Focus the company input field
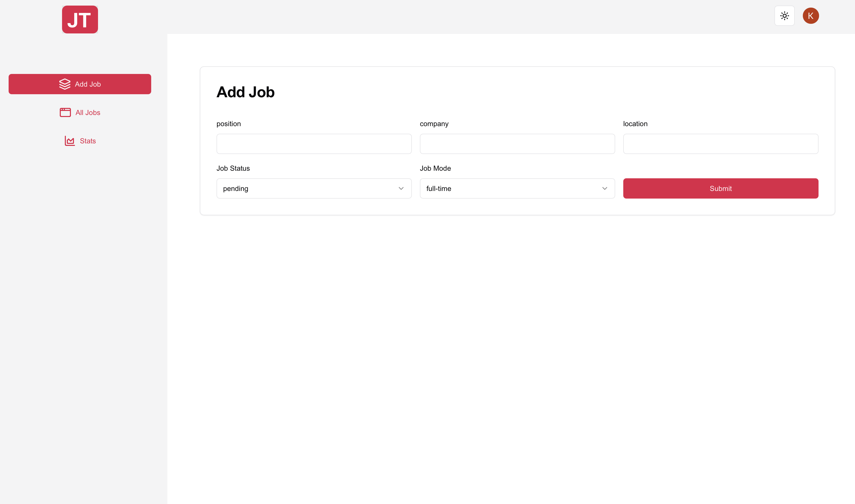The width and height of the screenshot is (855, 504). [x=517, y=144]
